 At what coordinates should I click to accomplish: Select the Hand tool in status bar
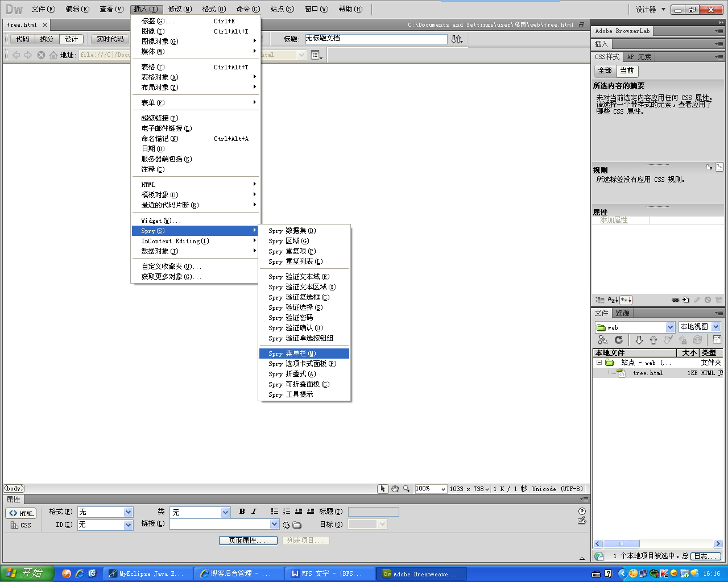[395, 489]
